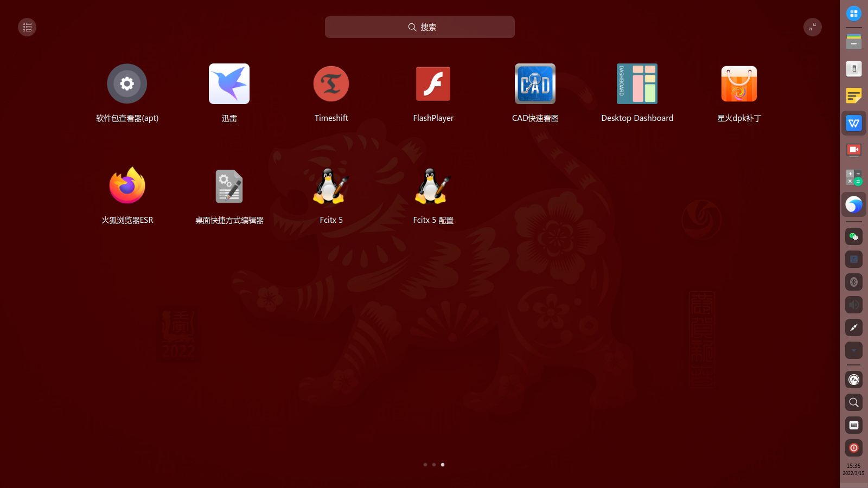Open 桌面快捷方式编辑器 shortcut editor

[x=229, y=185]
